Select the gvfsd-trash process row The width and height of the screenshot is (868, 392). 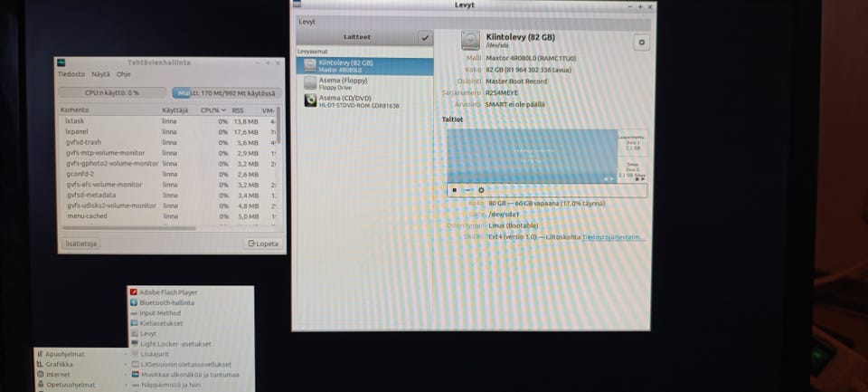click(167, 142)
